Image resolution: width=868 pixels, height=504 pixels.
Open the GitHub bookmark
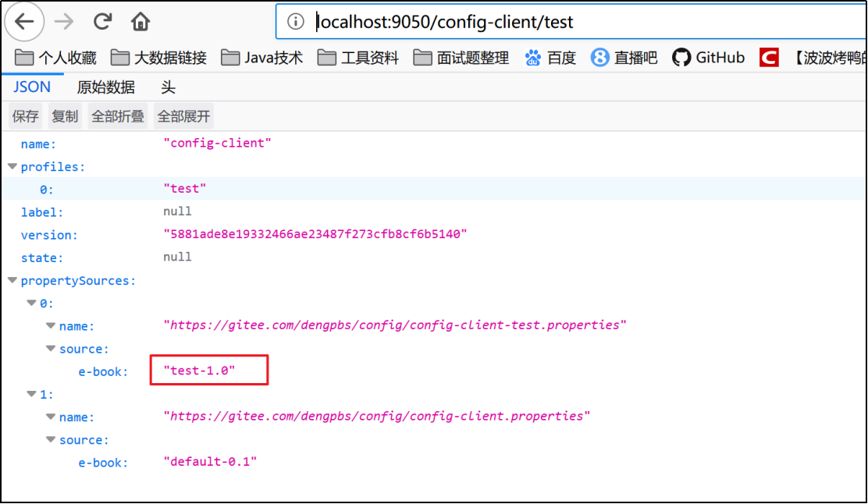click(x=709, y=58)
